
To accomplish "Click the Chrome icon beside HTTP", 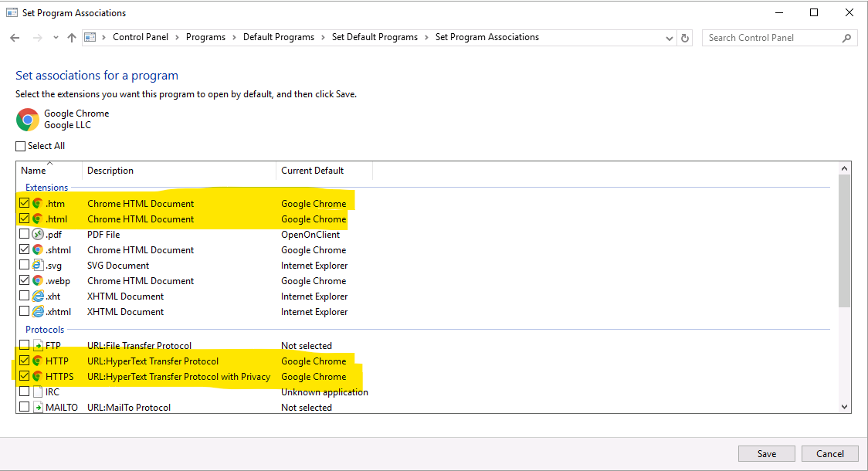I will point(38,361).
